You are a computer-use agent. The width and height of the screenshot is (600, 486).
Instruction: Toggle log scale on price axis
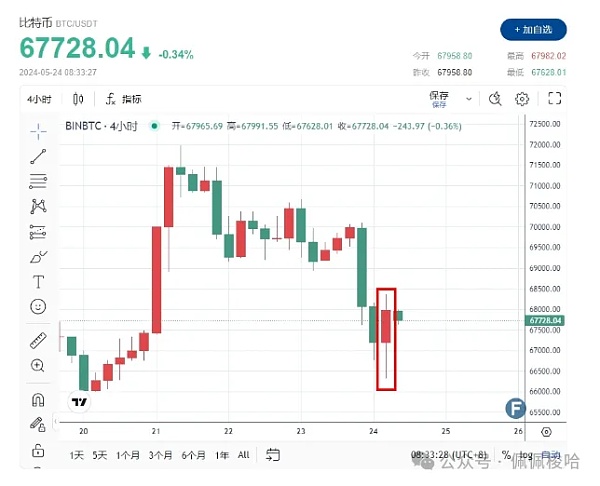[524, 455]
